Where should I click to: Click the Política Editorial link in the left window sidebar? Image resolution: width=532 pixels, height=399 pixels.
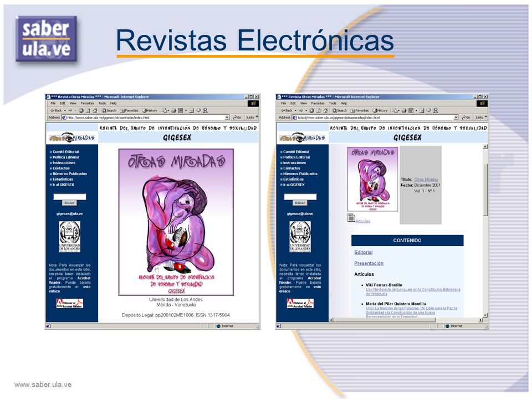pos(66,157)
